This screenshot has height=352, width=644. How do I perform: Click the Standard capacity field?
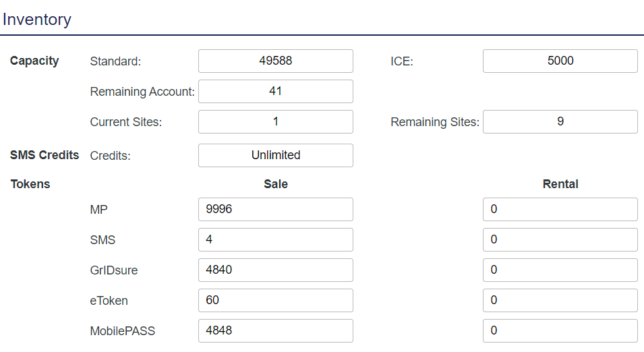point(275,61)
